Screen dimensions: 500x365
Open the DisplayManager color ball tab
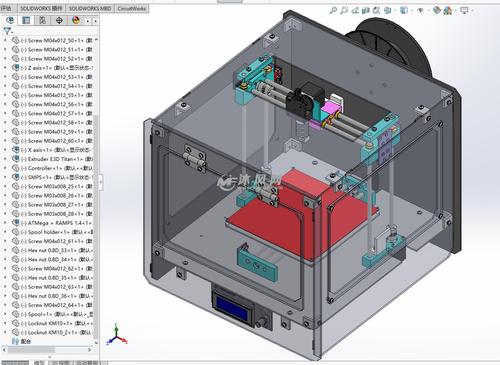pos(76,21)
